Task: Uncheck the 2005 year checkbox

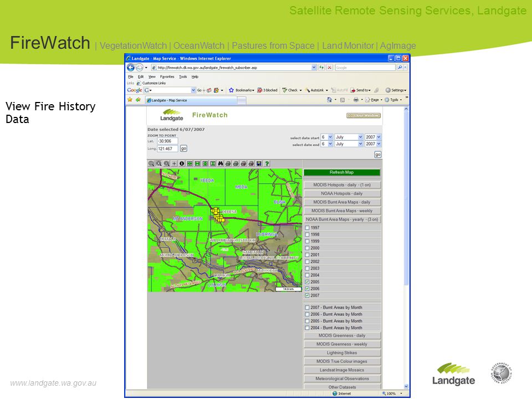Action: click(307, 282)
